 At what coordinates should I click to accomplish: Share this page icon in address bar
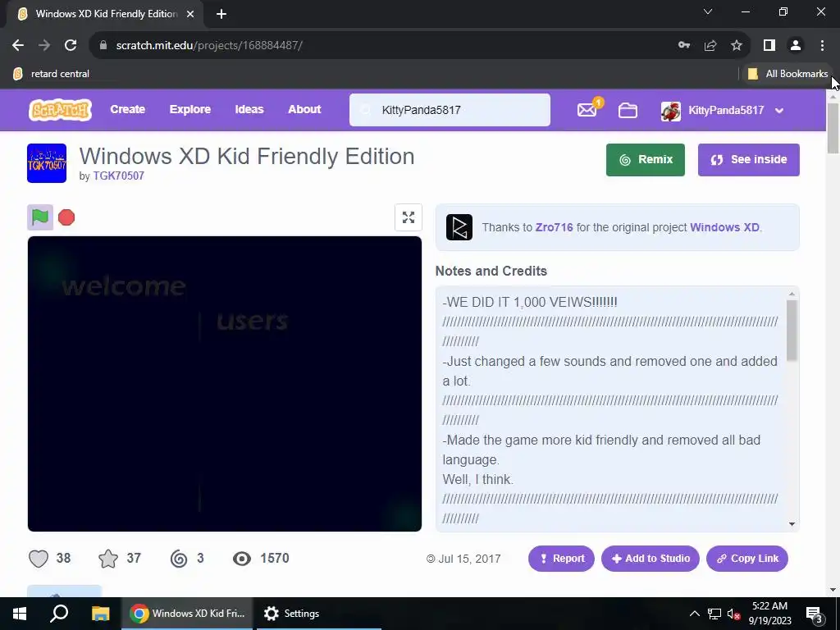click(x=710, y=46)
